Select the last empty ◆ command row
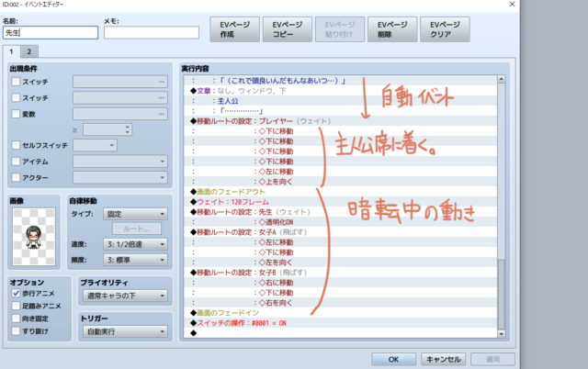The width and height of the screenshot is (588, 369). (340, 333)
